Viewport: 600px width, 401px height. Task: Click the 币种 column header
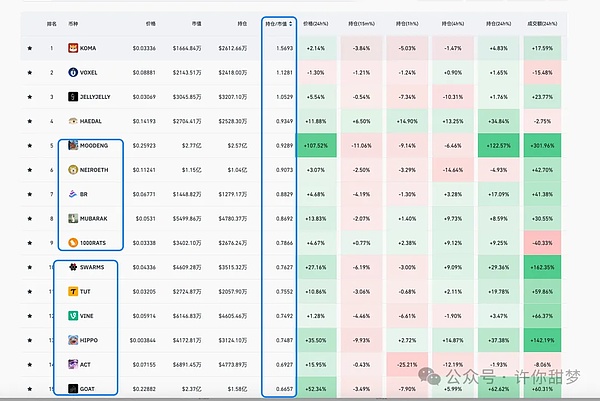click(73, 22)
